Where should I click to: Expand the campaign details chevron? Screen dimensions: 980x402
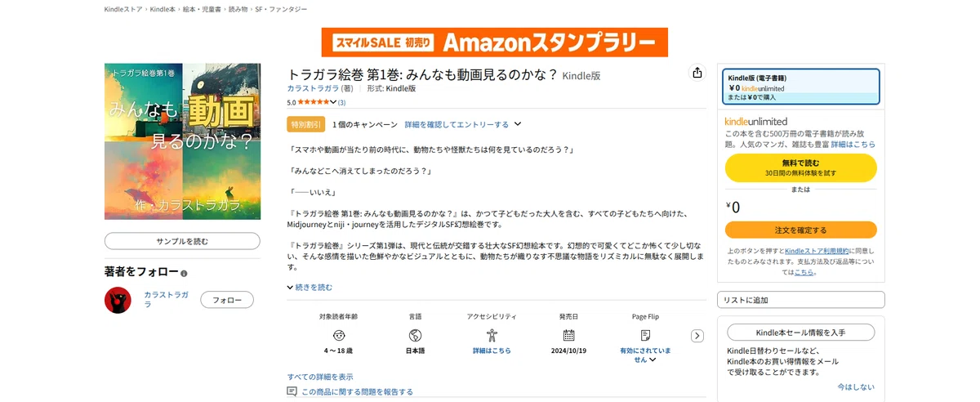518,125
